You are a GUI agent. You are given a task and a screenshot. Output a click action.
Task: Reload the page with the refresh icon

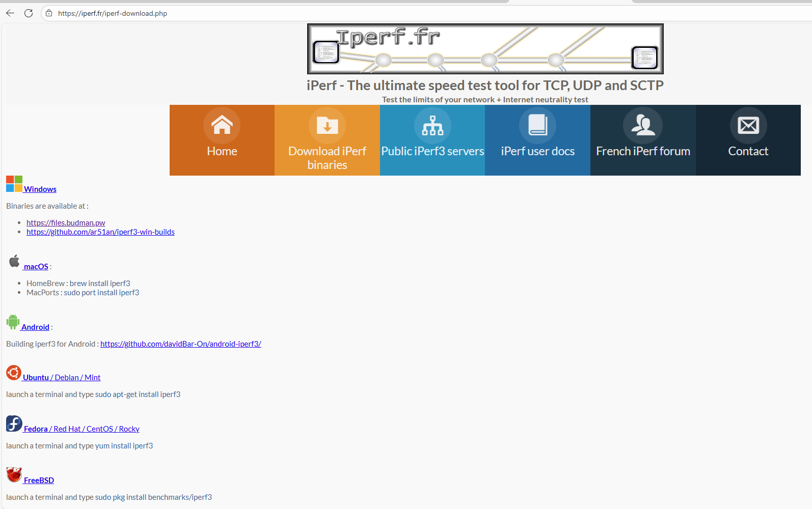point(29,13)
